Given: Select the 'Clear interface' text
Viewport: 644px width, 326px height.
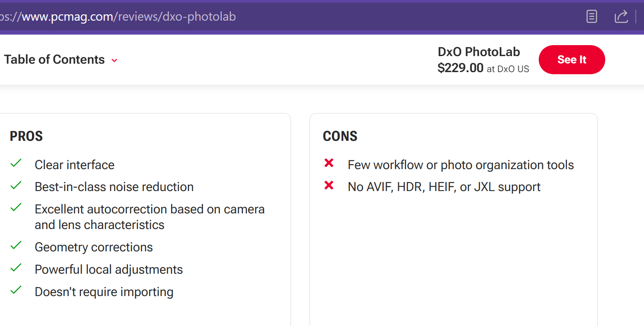Looking at the screenshot, I should 75,165.
